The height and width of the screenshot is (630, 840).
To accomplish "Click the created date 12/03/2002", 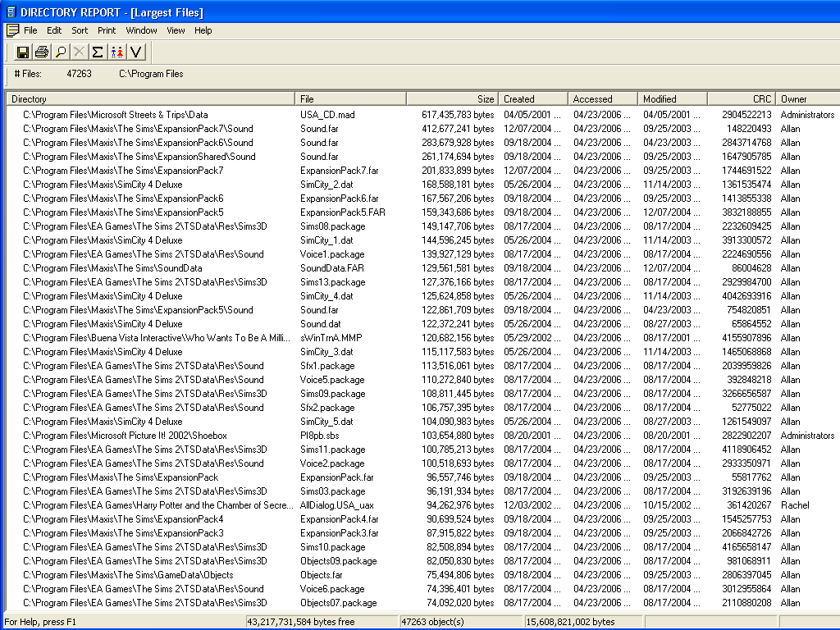I will tap(532, 505).
